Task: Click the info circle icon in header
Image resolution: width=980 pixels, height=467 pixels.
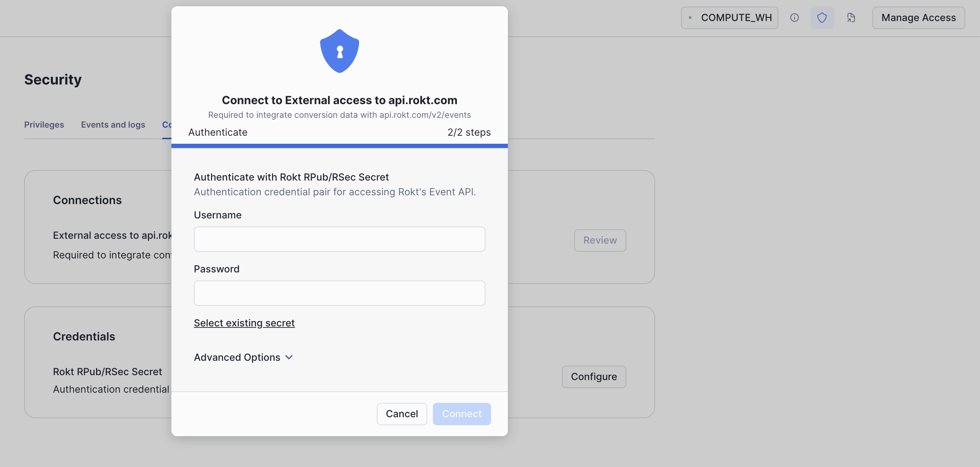Action: tap(794, 18)
